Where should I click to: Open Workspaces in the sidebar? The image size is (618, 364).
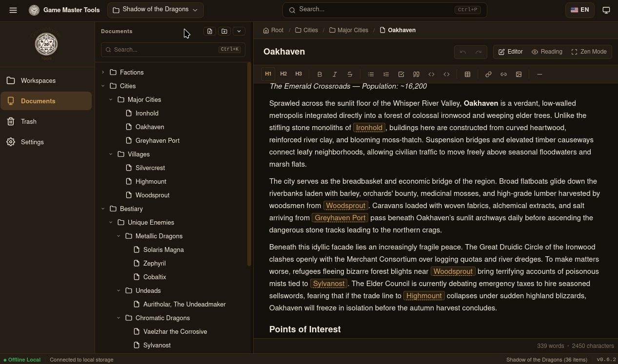[x=46, y=80]
